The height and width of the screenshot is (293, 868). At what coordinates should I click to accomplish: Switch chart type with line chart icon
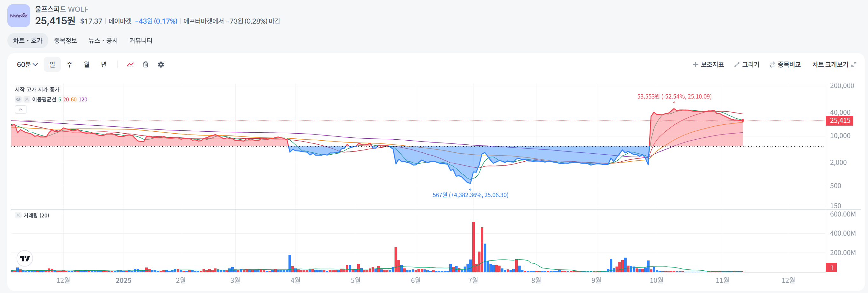[131, 64]
